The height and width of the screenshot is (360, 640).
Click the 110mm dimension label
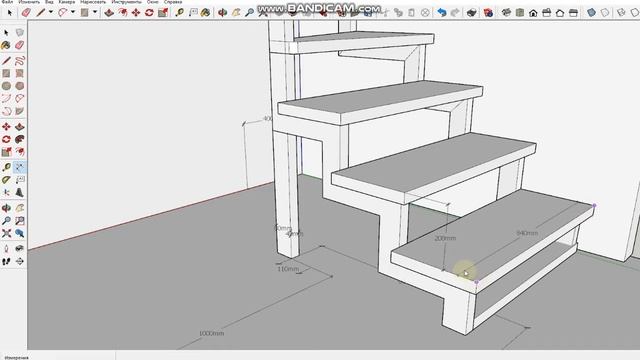(288, 269)
